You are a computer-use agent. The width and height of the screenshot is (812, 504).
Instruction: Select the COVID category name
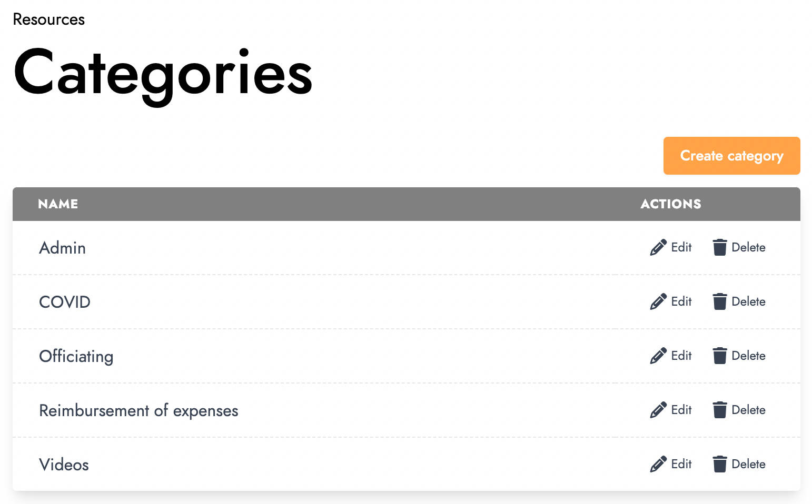pos(65,302)
